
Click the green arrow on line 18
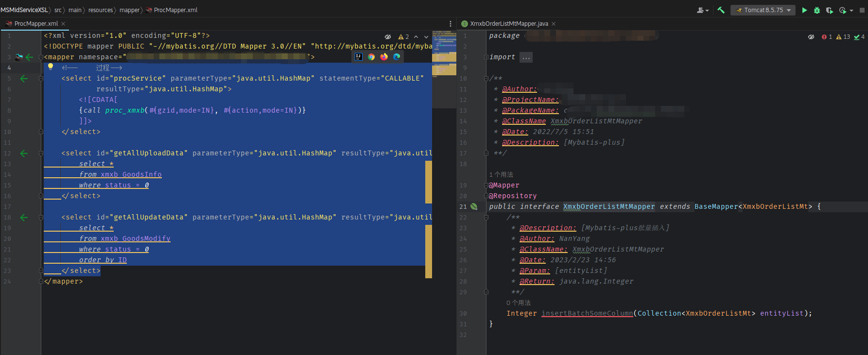24,217
